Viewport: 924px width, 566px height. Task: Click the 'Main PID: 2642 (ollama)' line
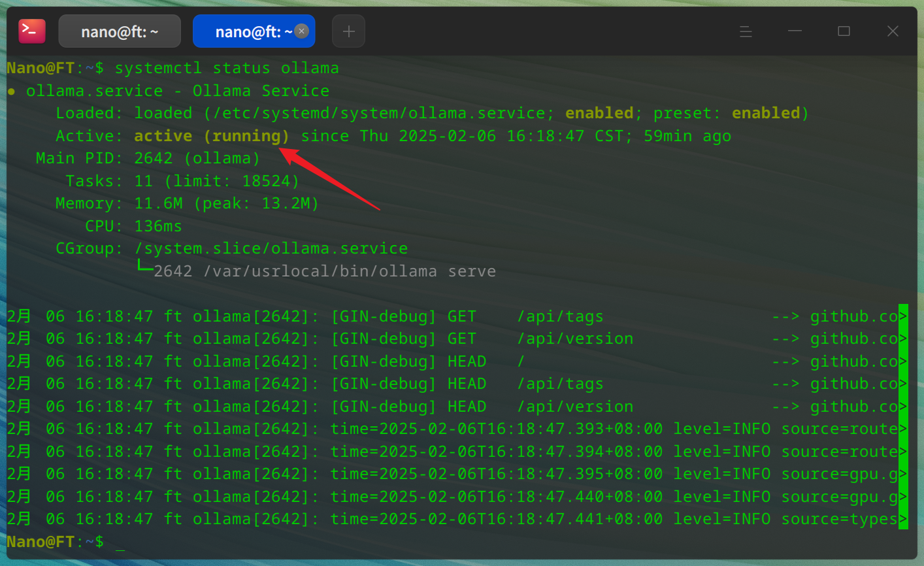pyautogui.click(x=148, y=158)
